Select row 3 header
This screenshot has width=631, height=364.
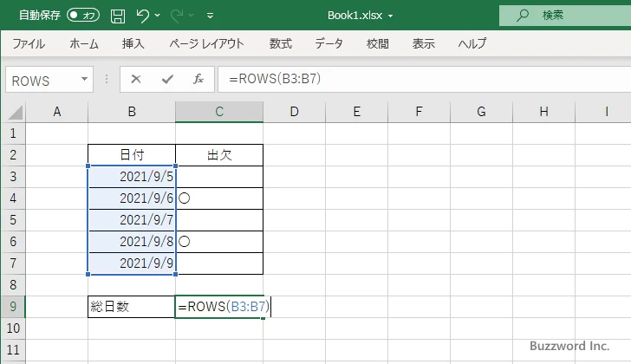(13, 177)
